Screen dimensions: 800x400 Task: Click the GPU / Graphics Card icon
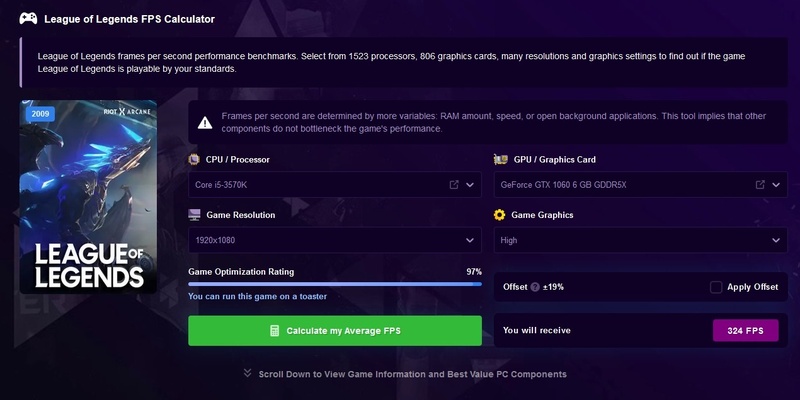(500, 159)
